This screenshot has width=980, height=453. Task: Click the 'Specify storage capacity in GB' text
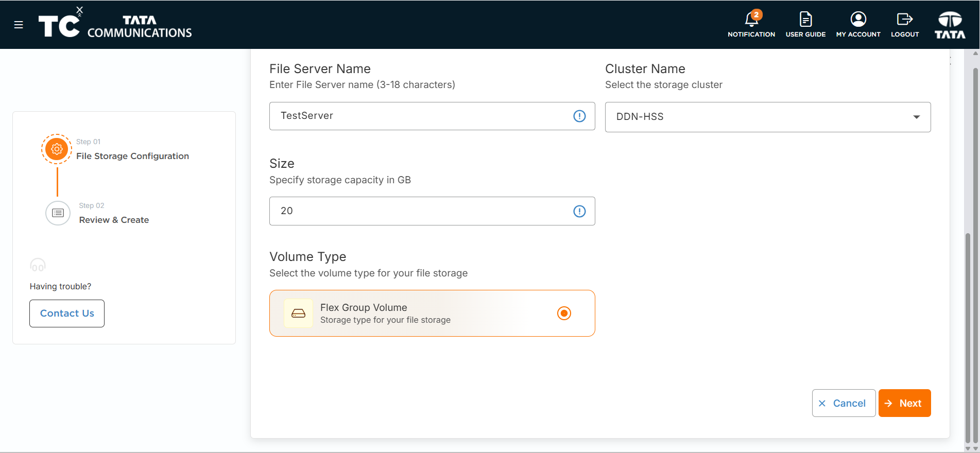click(340, 180)
